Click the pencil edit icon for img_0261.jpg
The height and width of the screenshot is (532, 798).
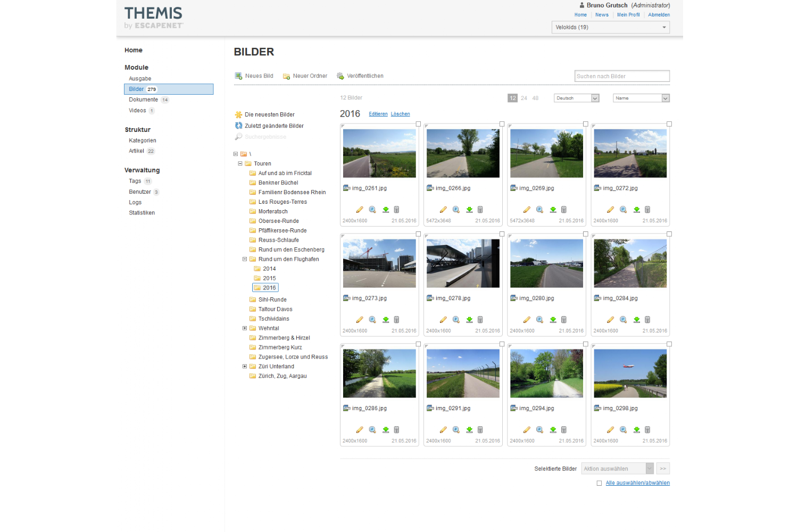click(x=360, y=210)
